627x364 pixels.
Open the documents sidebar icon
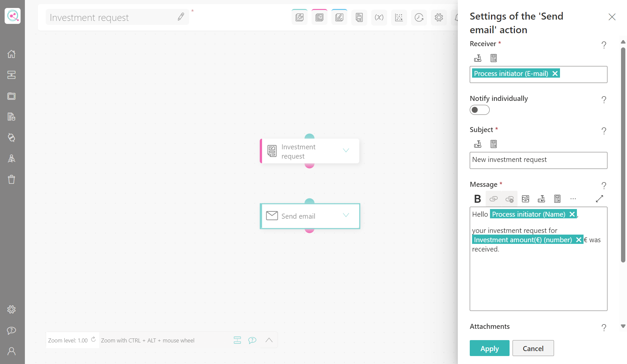click(x=12, y=117)
